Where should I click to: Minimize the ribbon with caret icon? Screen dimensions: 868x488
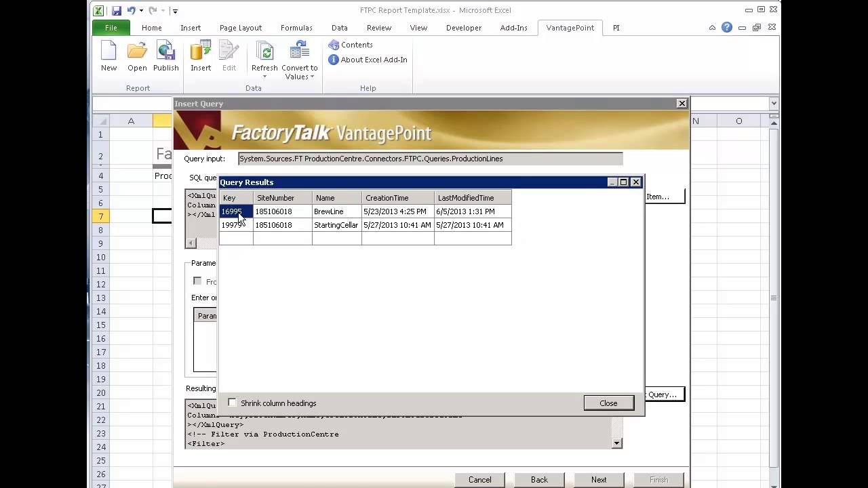(712, 28)
